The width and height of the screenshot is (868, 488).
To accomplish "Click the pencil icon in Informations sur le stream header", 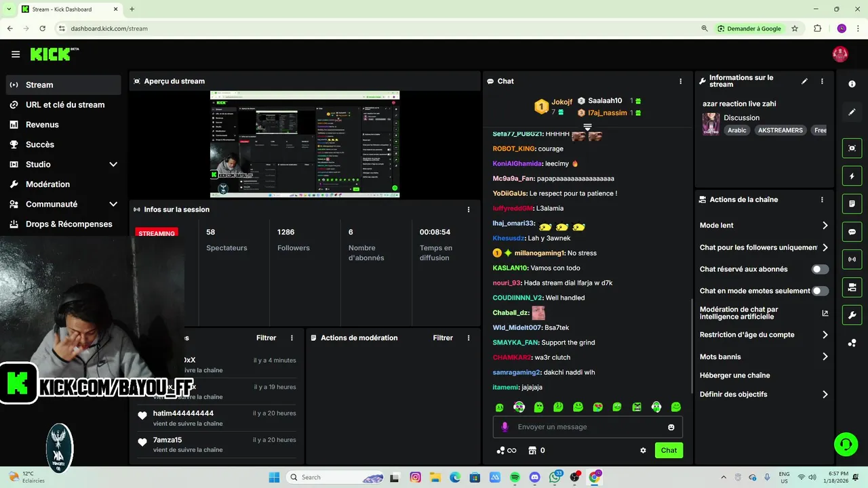I will (x=804, y=81).
